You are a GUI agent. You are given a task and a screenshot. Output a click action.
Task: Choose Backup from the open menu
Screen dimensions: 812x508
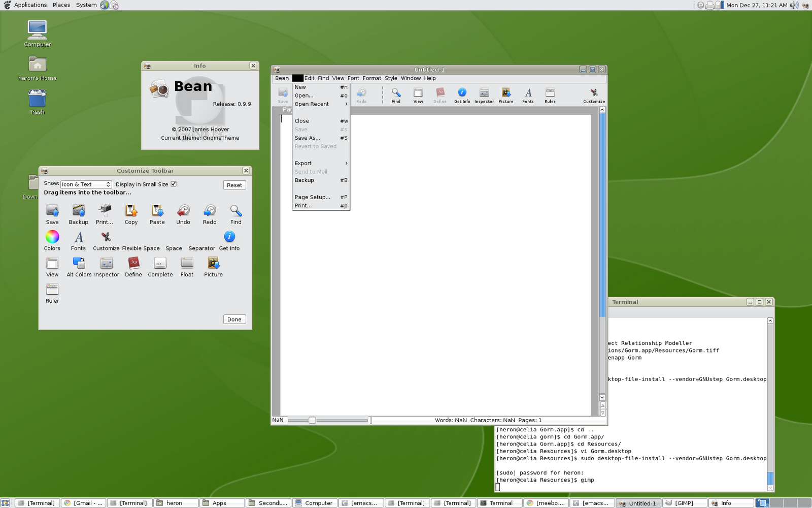(321, 180)
